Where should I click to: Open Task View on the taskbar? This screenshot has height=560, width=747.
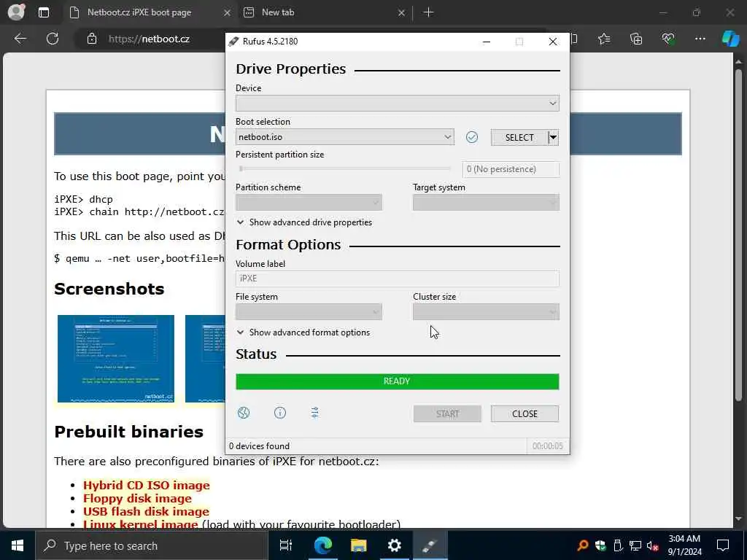pyautogui.click(x=286, y=545)
